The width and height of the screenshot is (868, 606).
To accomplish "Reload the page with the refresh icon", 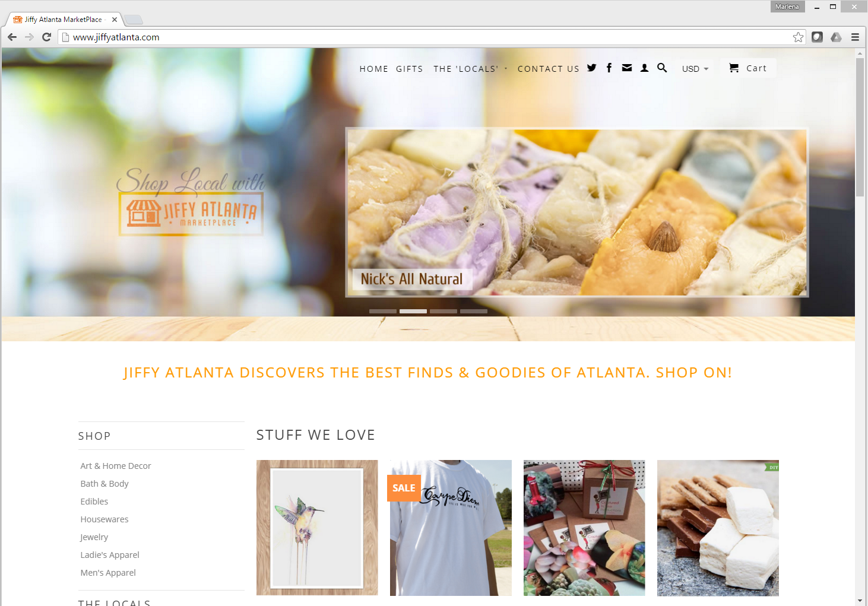I will (x=47, y=37).
